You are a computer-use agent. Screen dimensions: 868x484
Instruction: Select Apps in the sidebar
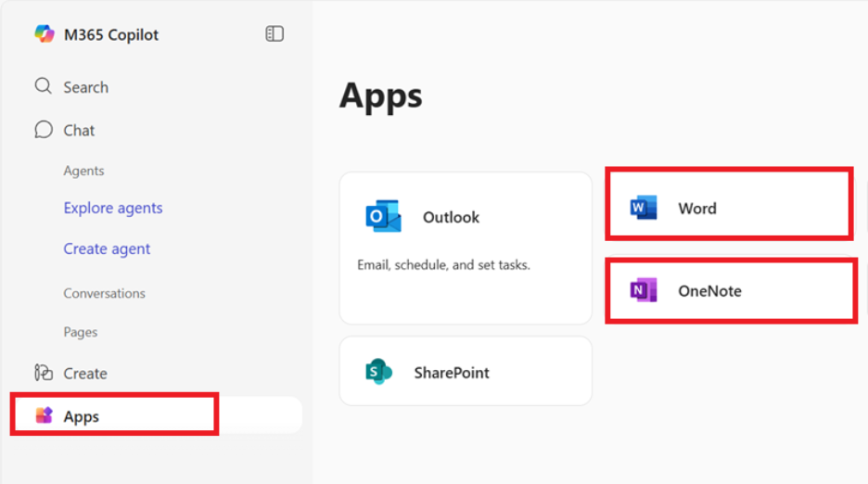coord(157,415)
